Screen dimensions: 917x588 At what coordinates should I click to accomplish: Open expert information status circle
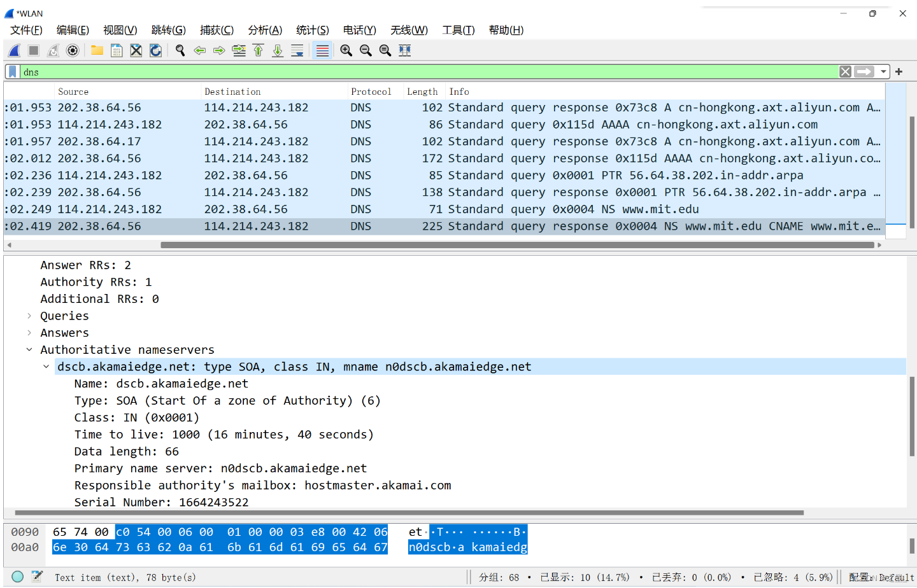click(18, 577)
